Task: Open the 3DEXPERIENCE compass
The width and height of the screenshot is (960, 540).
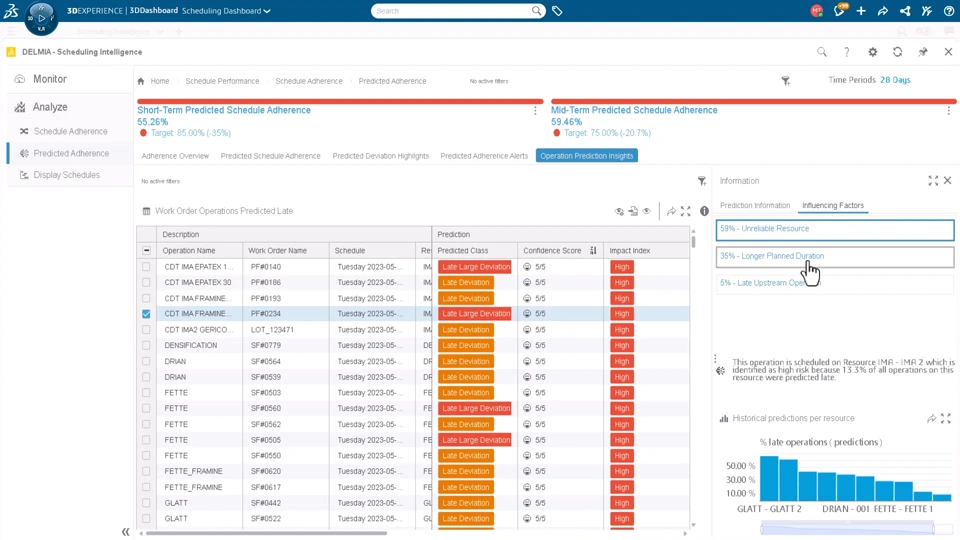Action: 41,18
